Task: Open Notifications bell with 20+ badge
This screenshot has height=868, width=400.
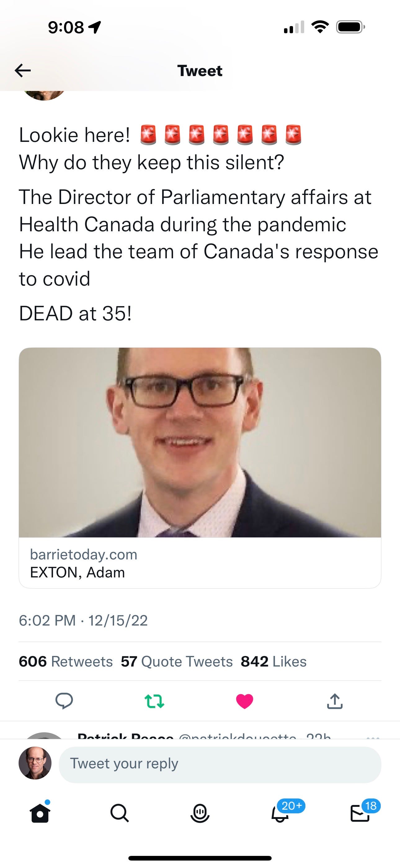Action: (x=280, y=813)
